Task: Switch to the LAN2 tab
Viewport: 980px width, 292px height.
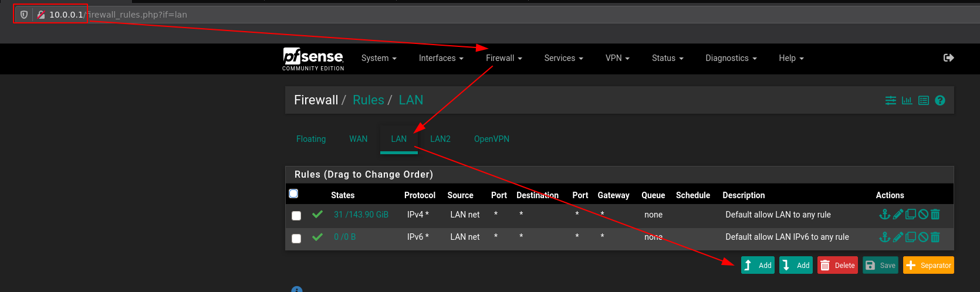Action: [x=440, y=139]
